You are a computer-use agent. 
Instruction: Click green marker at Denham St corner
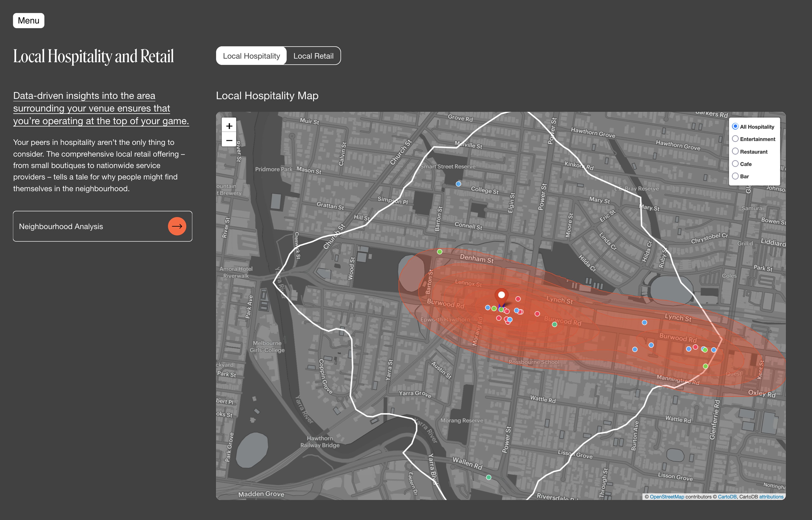point(439,252)
